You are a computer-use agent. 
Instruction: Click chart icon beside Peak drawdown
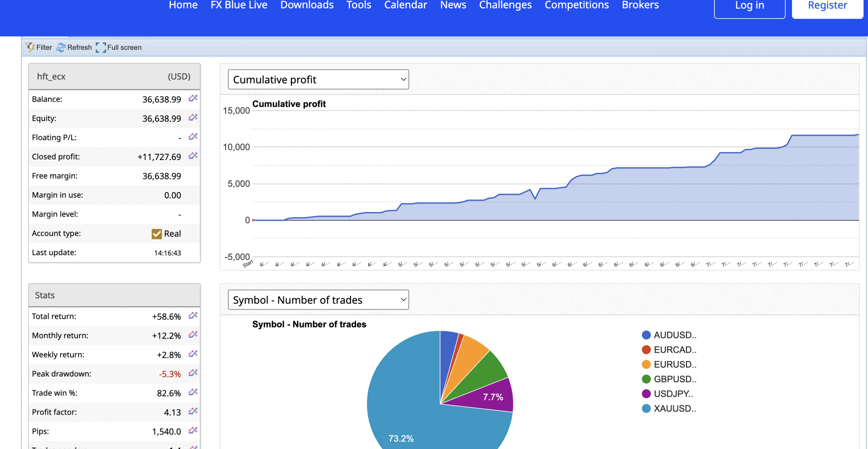[193, 373]
